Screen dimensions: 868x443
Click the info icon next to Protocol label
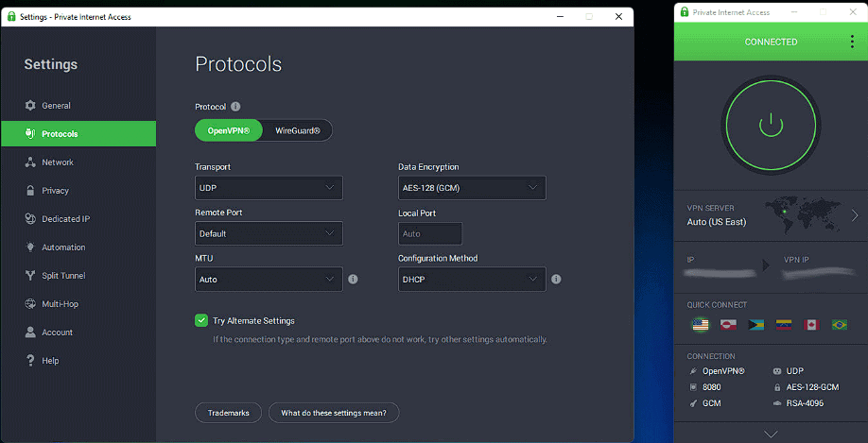pyautogui.click(x=235, y=107)
